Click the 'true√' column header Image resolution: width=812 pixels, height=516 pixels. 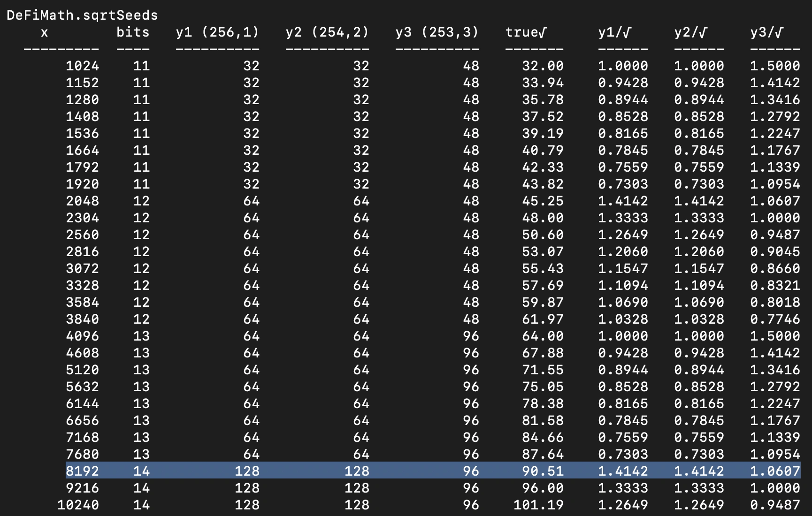click(526, 32)
